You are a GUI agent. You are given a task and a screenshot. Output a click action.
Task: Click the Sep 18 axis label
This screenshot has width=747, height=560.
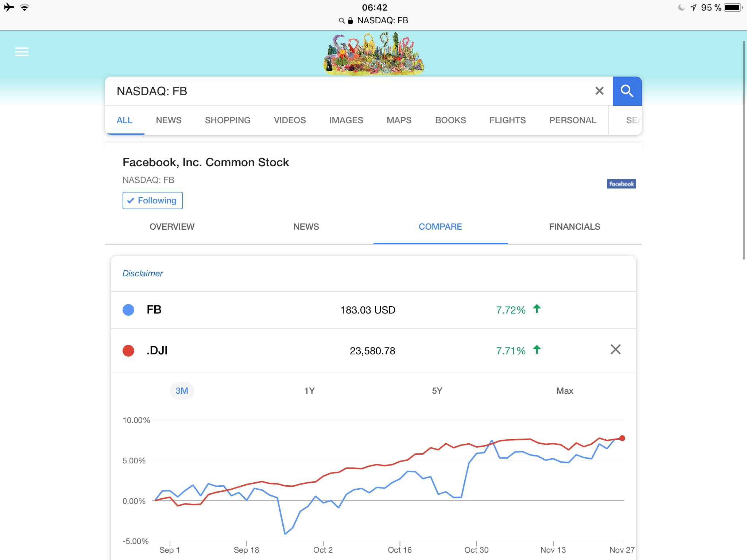click(247, 550)
